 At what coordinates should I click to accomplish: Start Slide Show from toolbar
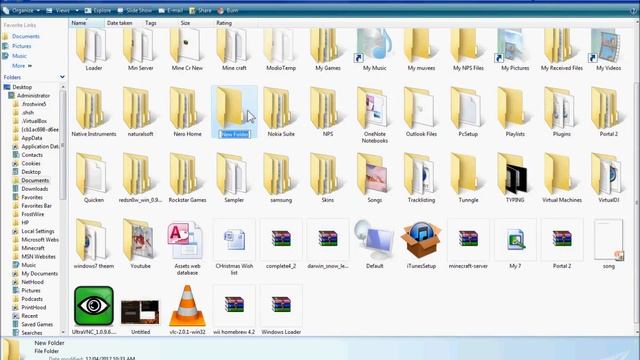[x=134, y=11]
